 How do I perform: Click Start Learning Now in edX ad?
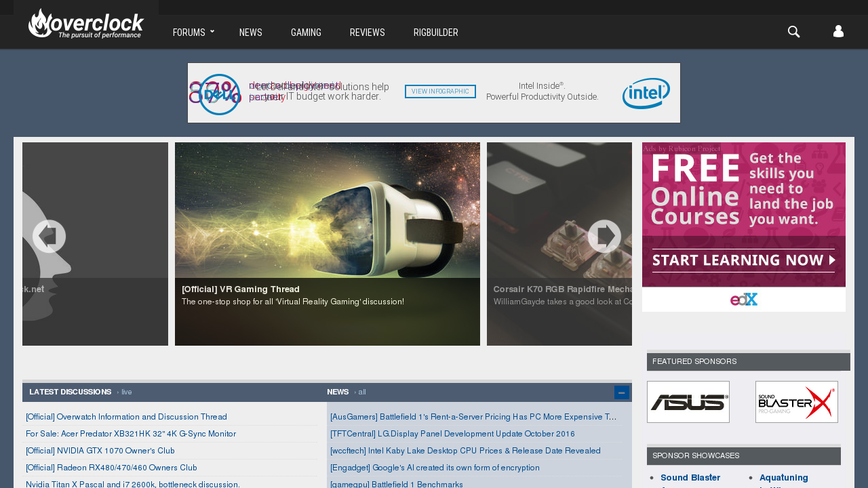click(744, 260)
